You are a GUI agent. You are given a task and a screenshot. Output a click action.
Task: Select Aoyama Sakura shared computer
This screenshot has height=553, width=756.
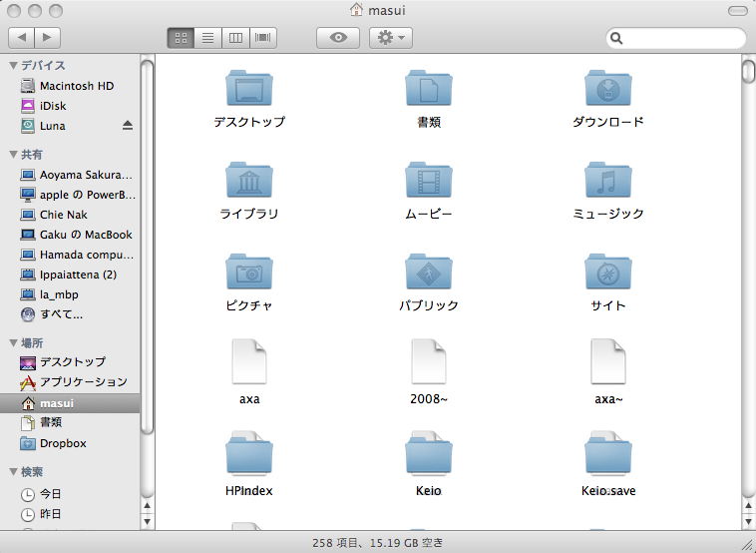pos(70,175)
